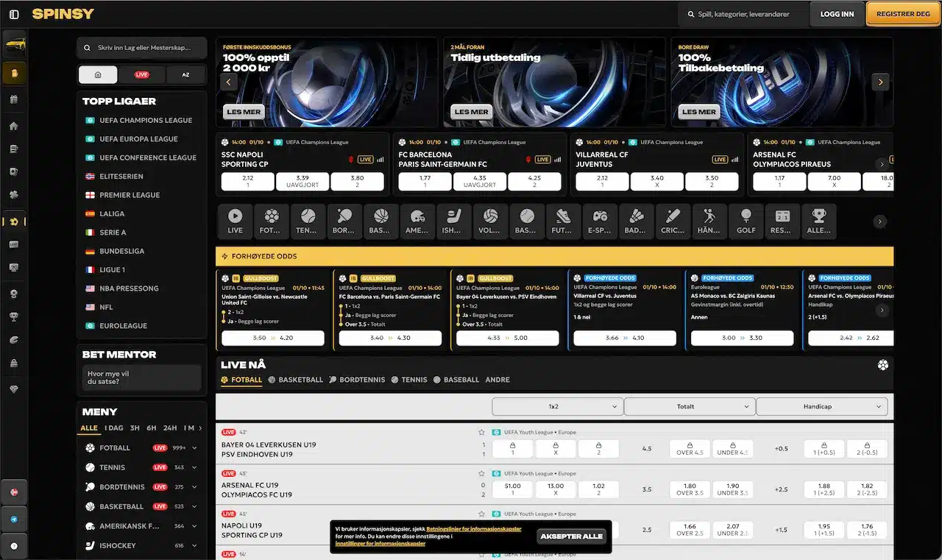942x560 pixels.
Task: Open Telegram icon in left sidebar
Action: tap(13, 519)
